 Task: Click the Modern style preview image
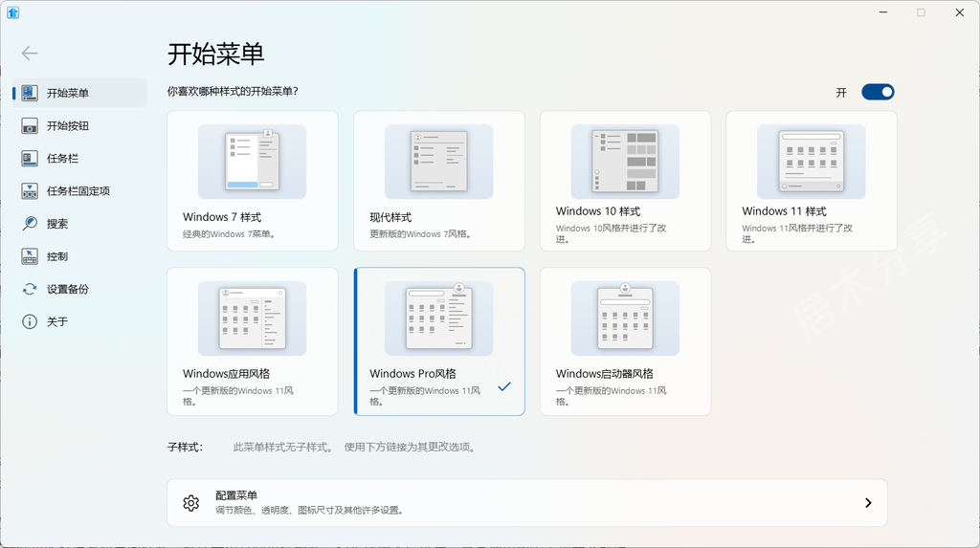click(438, 162)
